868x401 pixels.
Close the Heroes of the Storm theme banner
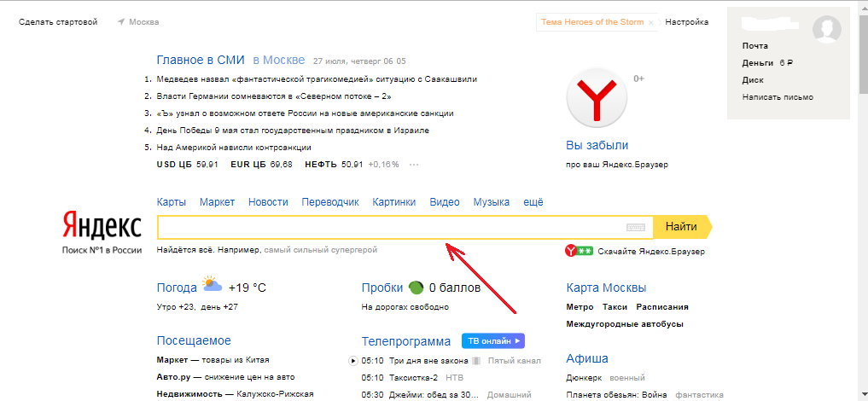[x=651, y=23]
